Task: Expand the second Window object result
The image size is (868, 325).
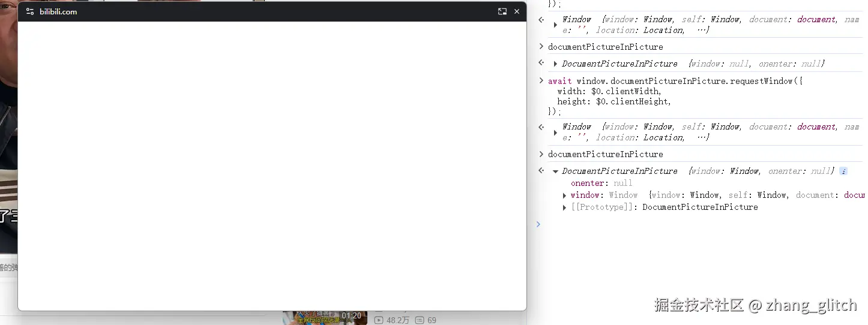Action: tap(555, 133)
